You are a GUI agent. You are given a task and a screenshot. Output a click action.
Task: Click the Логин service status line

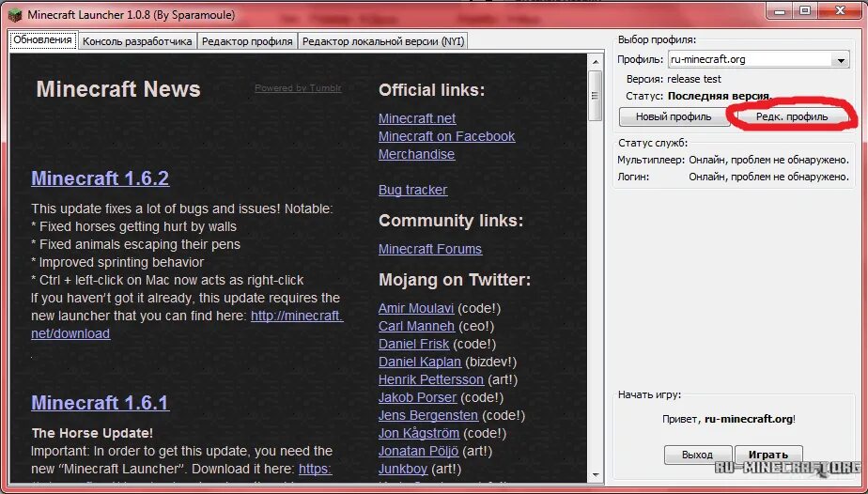[733, 177]
